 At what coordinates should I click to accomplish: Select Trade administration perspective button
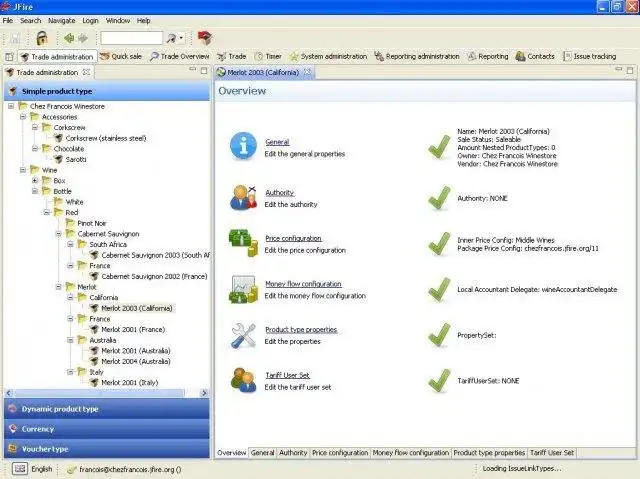[57, 57]
